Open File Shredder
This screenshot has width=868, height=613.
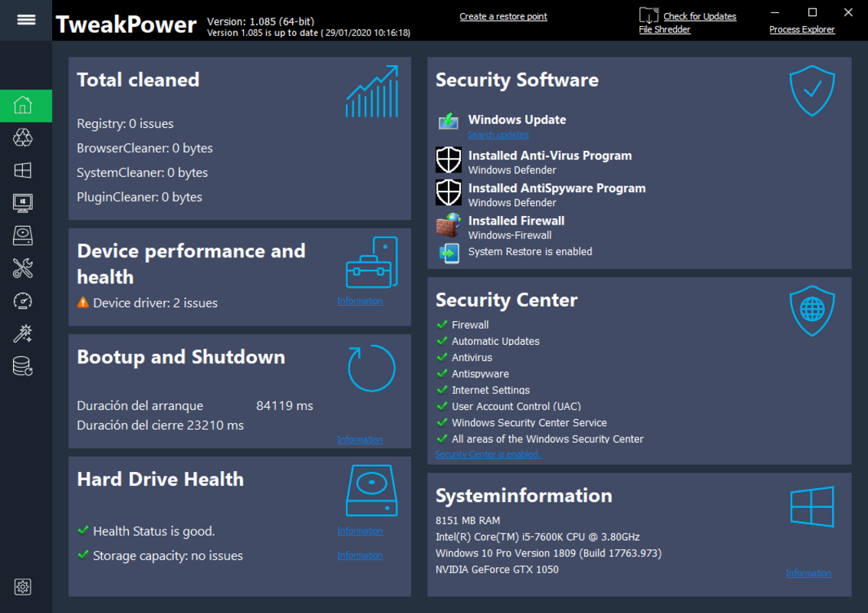(x=664, y=29)
